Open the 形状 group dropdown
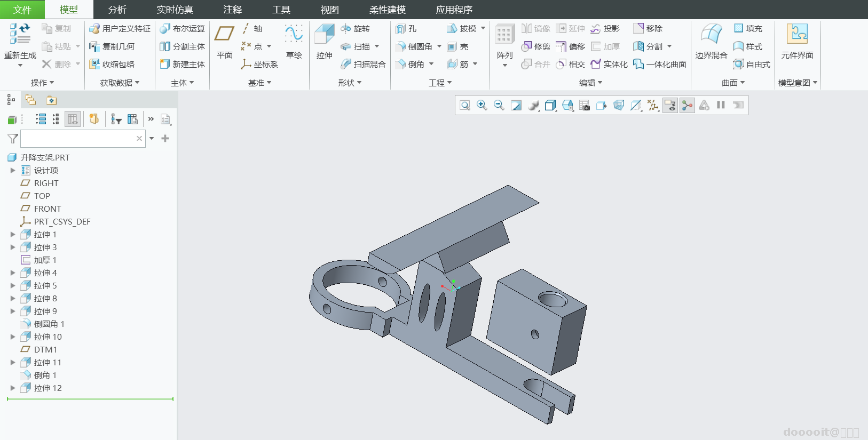This screenshot has width=868, height=440. [350, 83]
